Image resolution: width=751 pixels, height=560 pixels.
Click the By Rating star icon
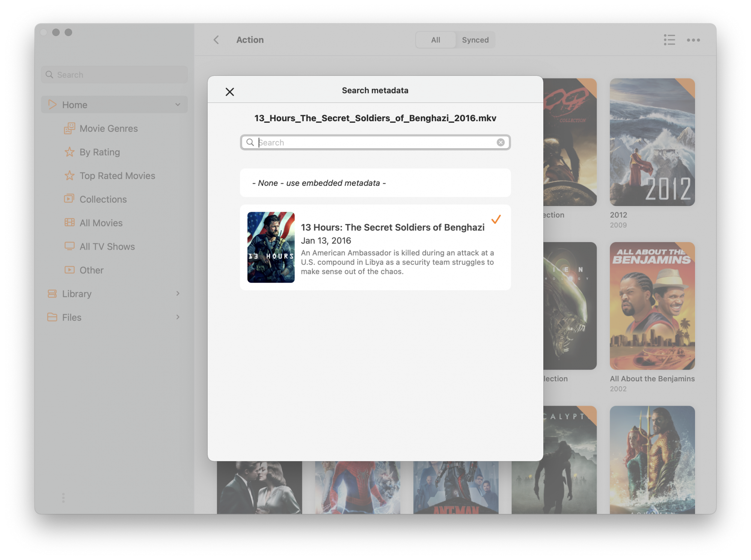(x=69, y=152)
